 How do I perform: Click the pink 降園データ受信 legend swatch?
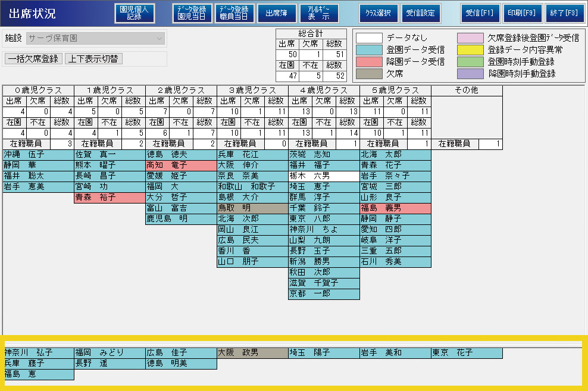[x=369, y=62]
